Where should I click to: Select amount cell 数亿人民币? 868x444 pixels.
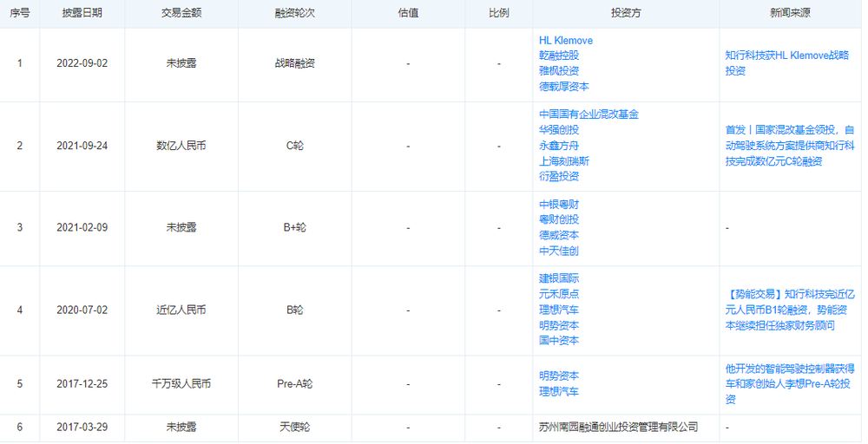(181, 146)
